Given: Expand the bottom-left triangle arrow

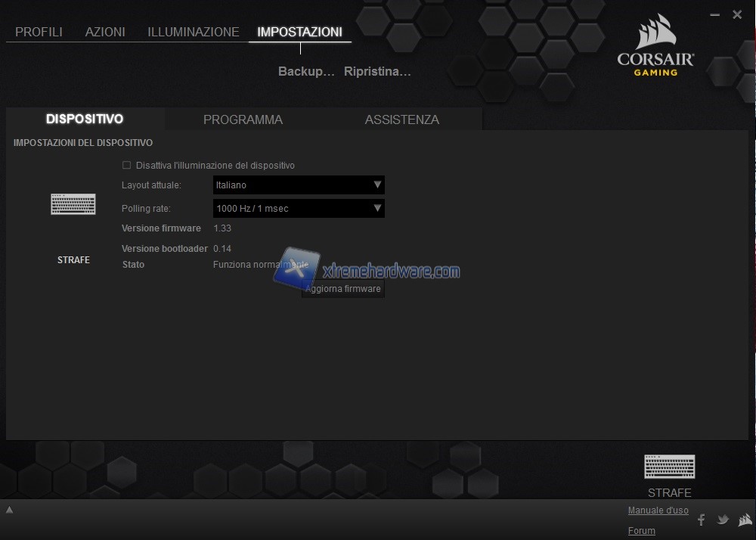Looking at the screenshot, I should (x=10, y=510).
